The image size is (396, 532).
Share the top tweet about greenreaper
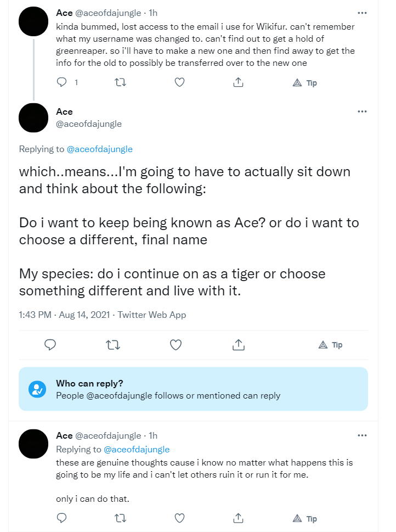(239, 82)
